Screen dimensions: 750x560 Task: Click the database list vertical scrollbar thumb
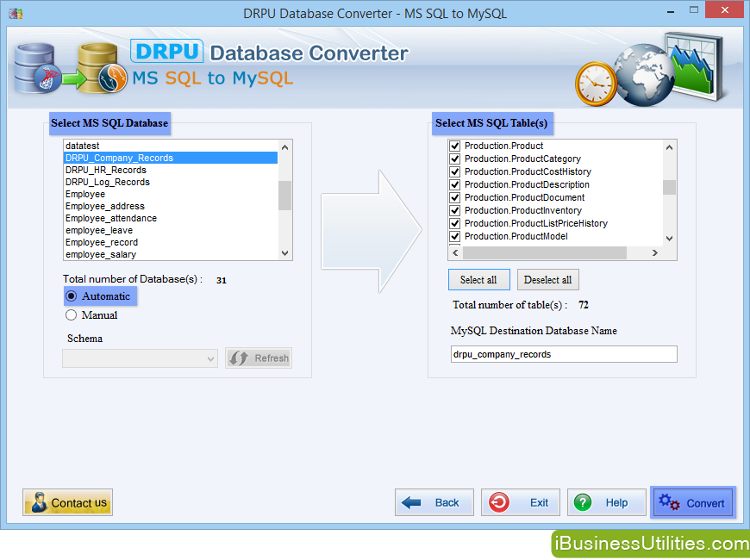(x=285, y=195)
